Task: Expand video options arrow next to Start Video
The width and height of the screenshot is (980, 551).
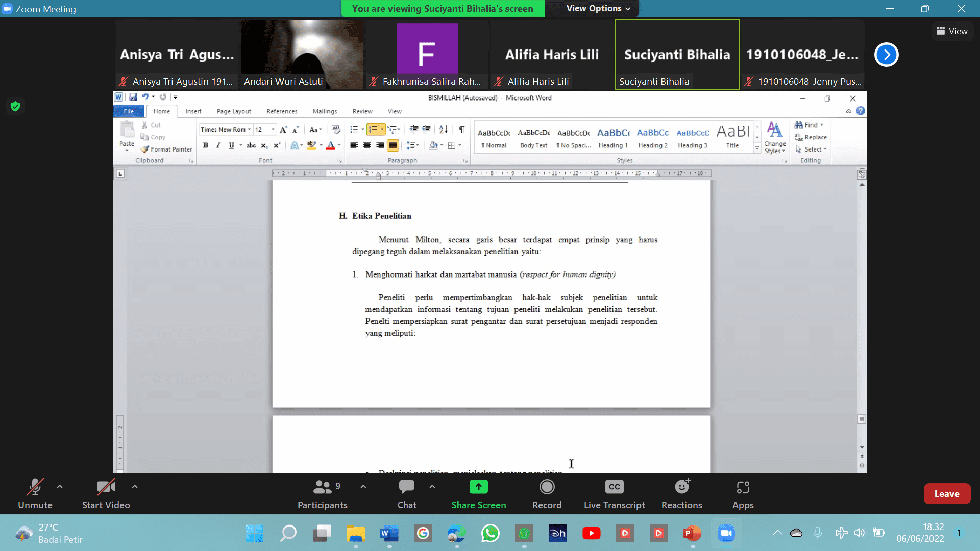Action: (135, 487)
